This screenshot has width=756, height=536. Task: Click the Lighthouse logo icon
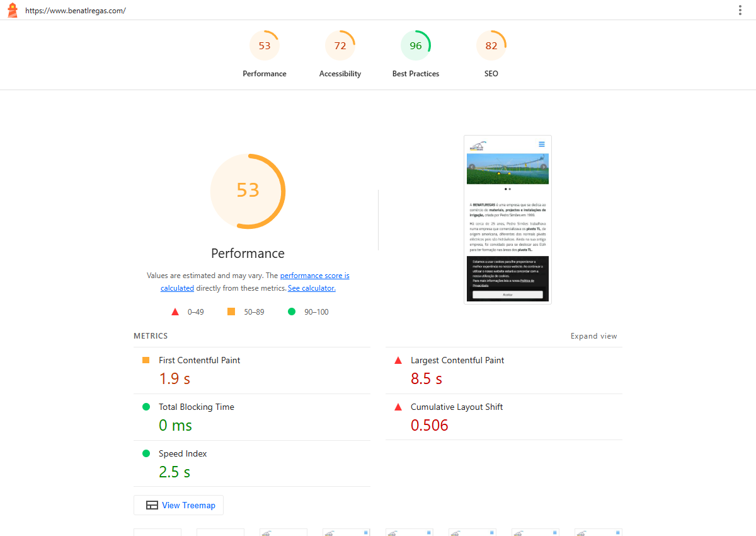point(13,10)
